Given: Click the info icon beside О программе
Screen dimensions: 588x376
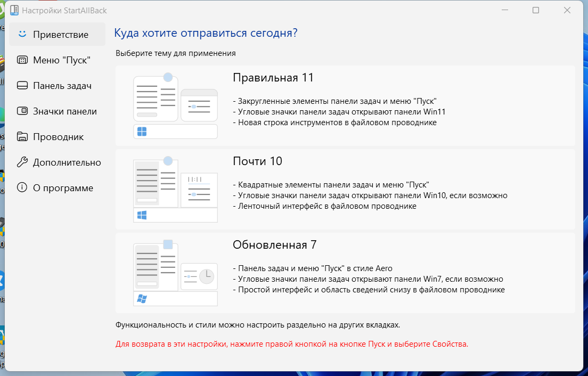Looking at the screenshot, I should pos(22,187).
